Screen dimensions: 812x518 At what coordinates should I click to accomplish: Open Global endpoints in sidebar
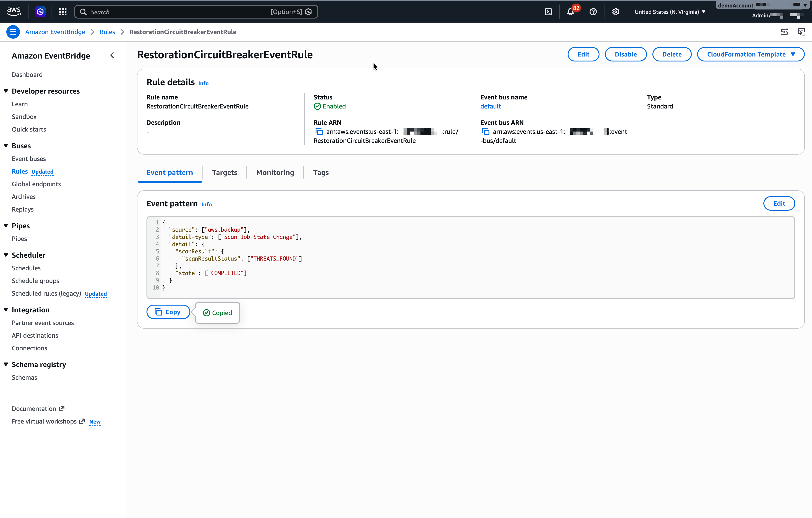(36, 184)
